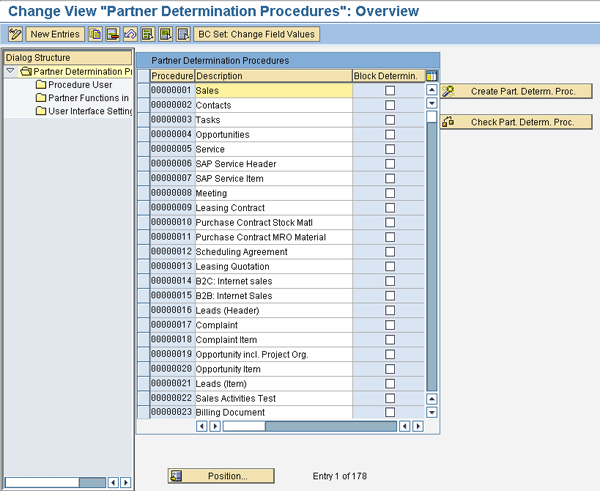Click the Delete row toolbar icon
This screenshot has height=491, width=600.
click(113, 34)
